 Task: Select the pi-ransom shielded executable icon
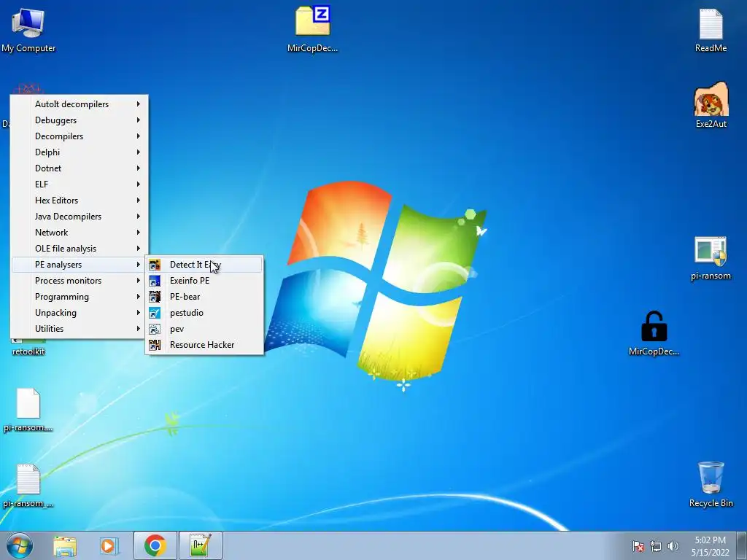pyautogui.click(x=711, y=257)
